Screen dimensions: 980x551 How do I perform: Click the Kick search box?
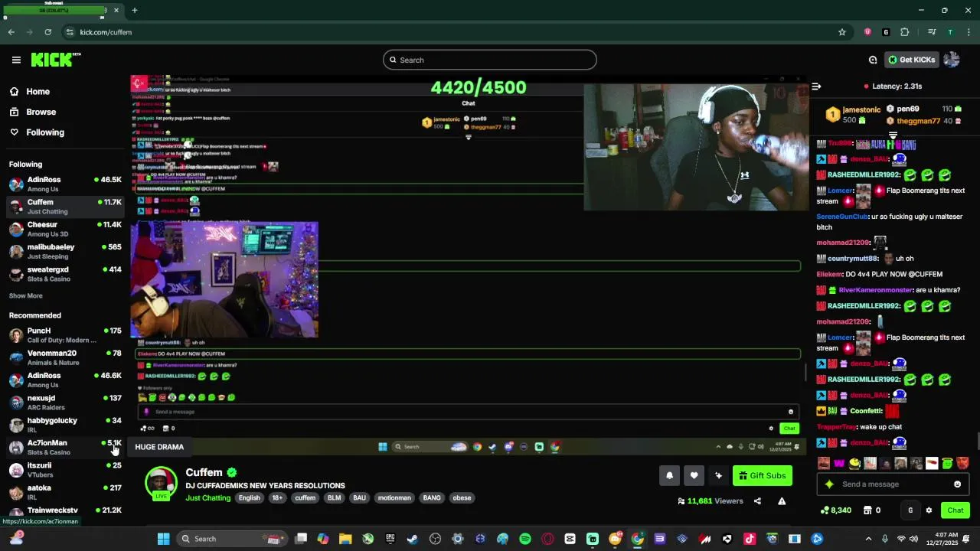pyautogui.click(x=490, y=60)
